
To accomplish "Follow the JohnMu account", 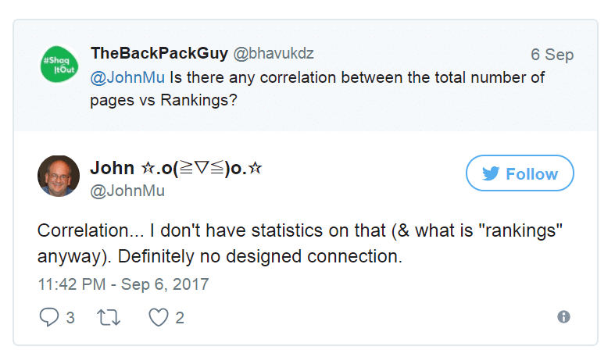I will (520, 173).
